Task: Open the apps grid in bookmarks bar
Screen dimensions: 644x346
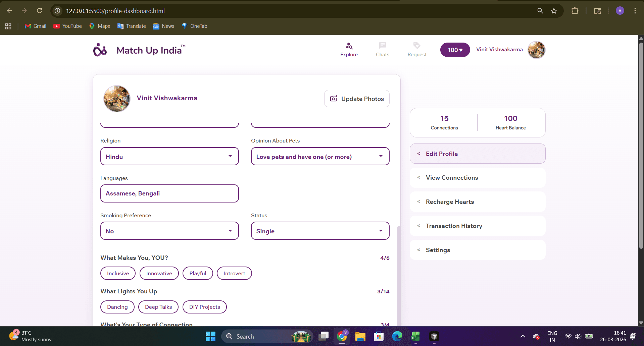Action: [8, 26]
